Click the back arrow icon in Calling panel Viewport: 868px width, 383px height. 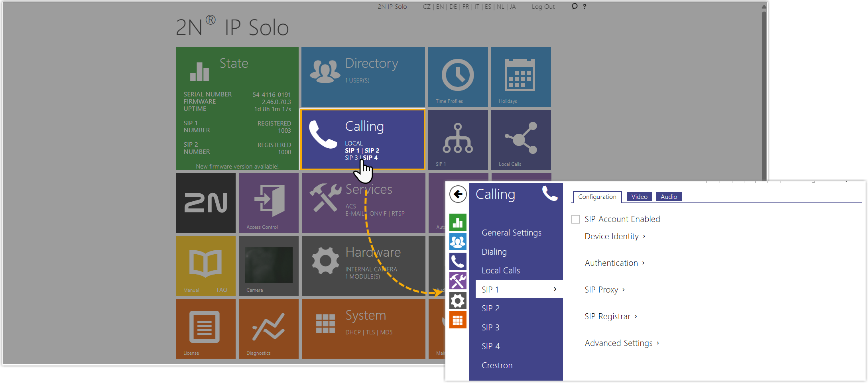point(458,194)
